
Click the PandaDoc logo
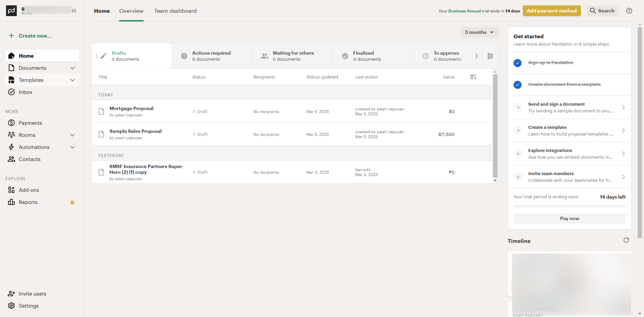[11, 11]
